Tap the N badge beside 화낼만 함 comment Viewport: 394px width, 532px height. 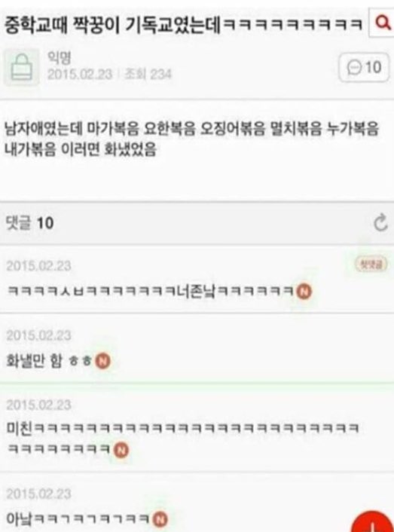(102, 361)
